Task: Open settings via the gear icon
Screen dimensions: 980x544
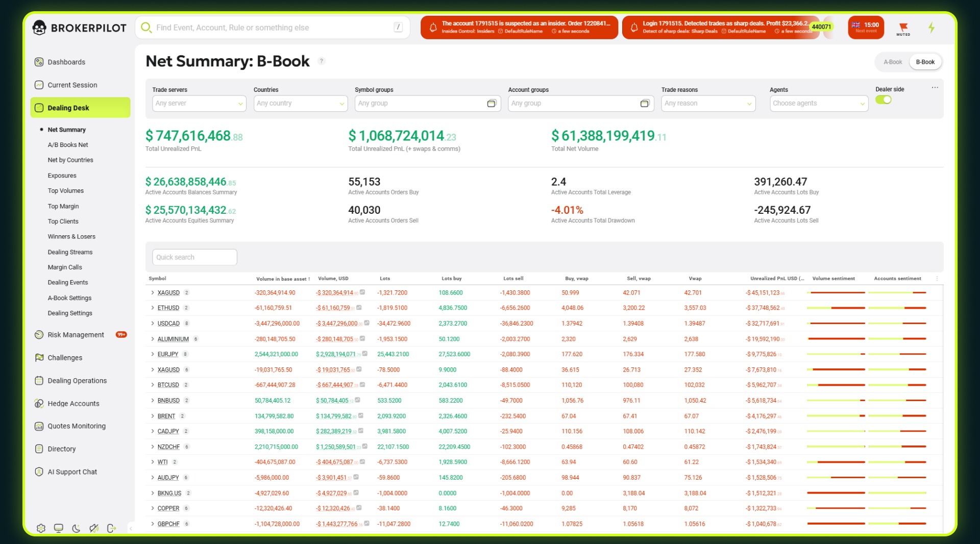Action: 41,528
